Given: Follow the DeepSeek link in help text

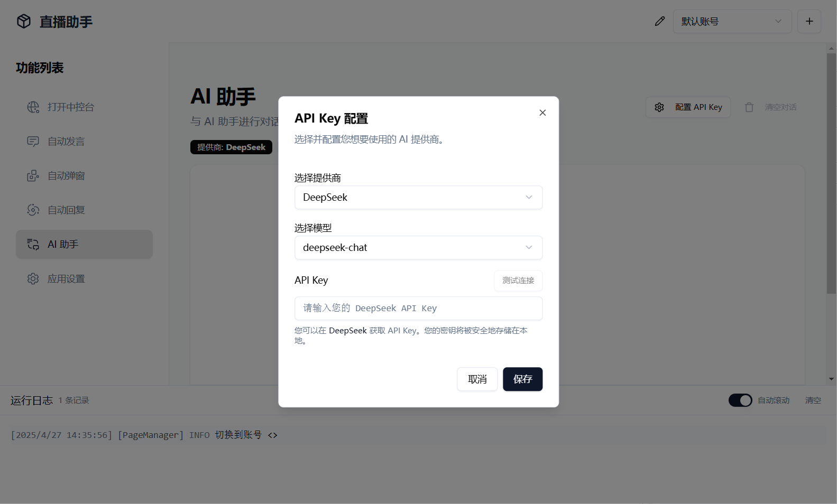Looking at the screenshot, I should pos(348,330).
